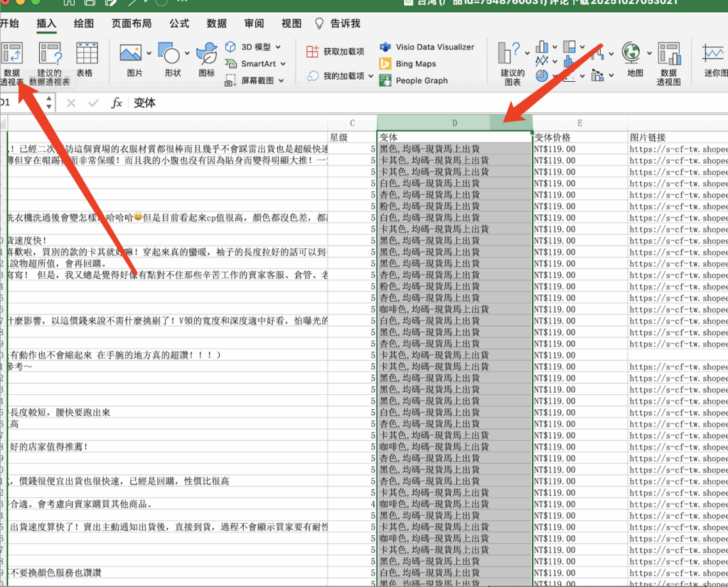Launch the Bing Maps add-in
The width and height of the screenshot is (728, 587).
415,64
